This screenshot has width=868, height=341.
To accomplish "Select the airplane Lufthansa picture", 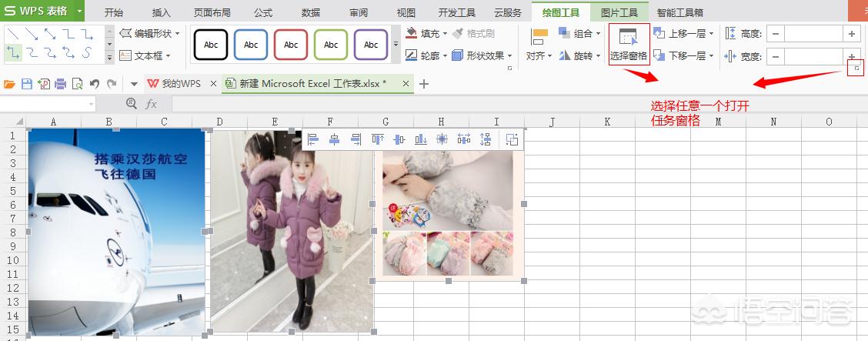I will [116, 232].
